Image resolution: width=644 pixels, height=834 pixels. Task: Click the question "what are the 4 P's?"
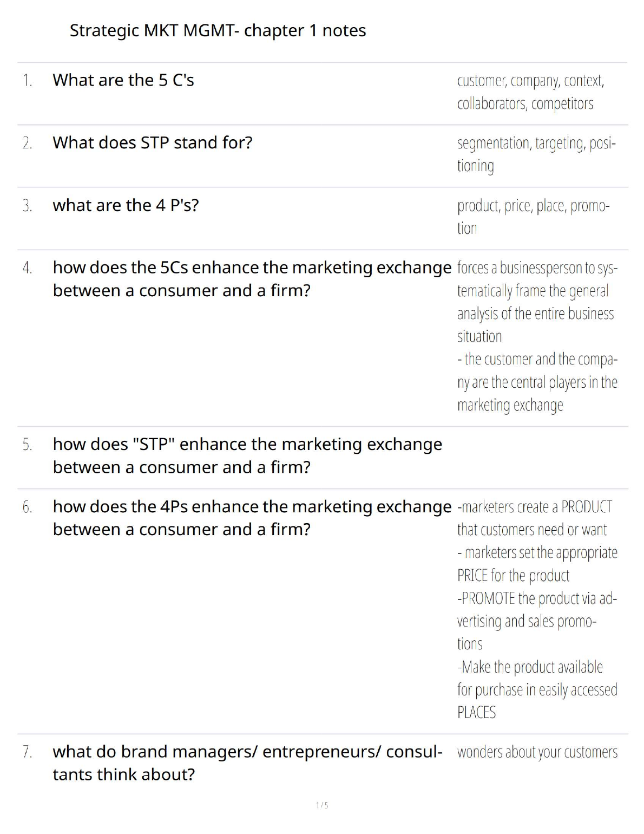(x=126, y=205)
